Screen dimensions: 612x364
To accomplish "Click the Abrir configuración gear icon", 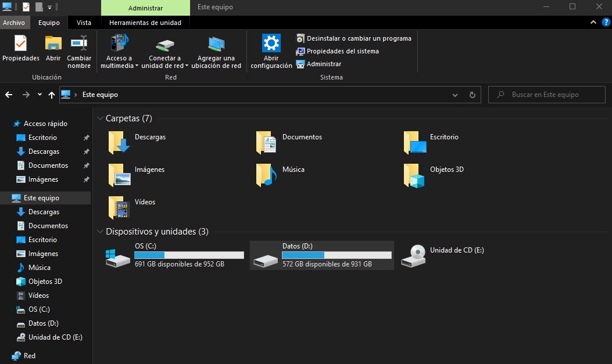I will click(x=271, y=43).
